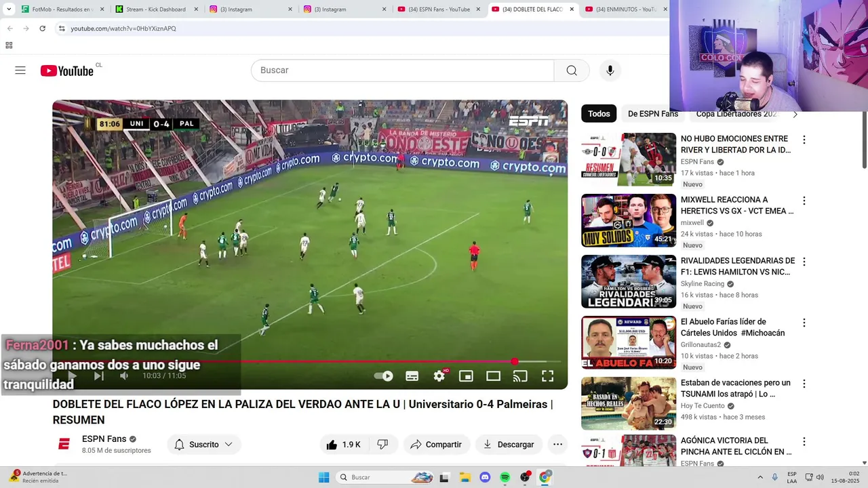Skip to next video in player
The image size is (868, 488).
tap(98, 375)
